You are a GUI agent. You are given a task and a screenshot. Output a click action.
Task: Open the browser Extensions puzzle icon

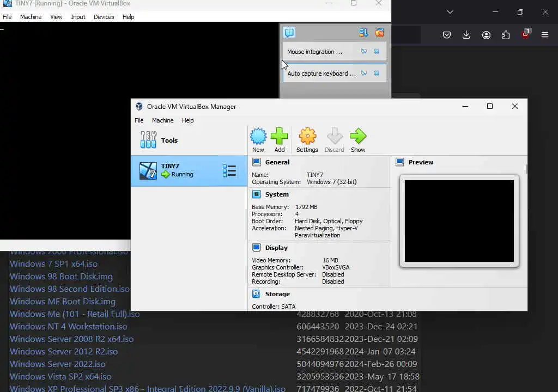click(x=506, y=35)
